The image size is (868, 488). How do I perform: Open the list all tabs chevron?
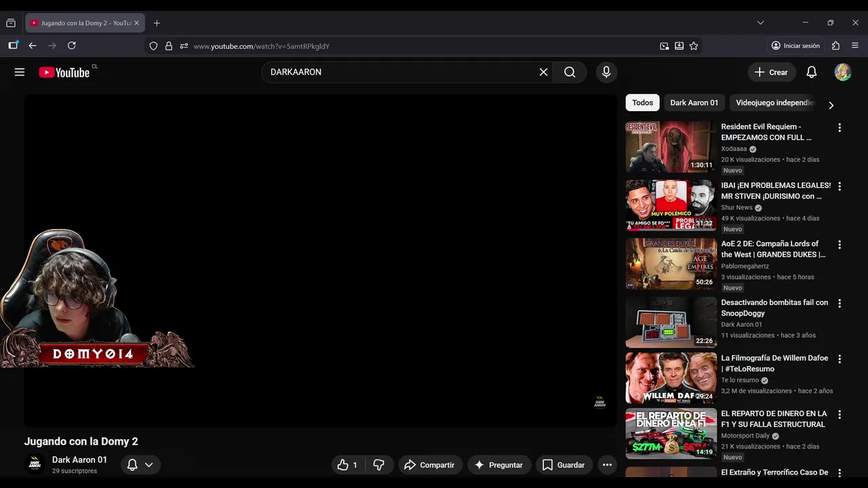[x=760, y=23]
